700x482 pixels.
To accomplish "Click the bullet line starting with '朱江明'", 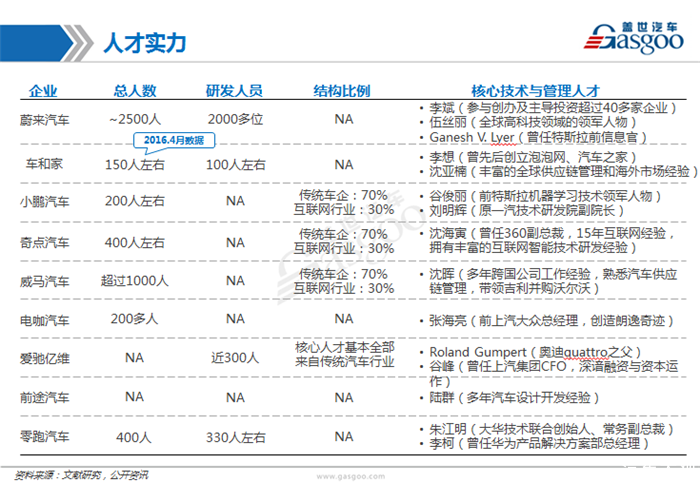I will (x=547, y=429).
